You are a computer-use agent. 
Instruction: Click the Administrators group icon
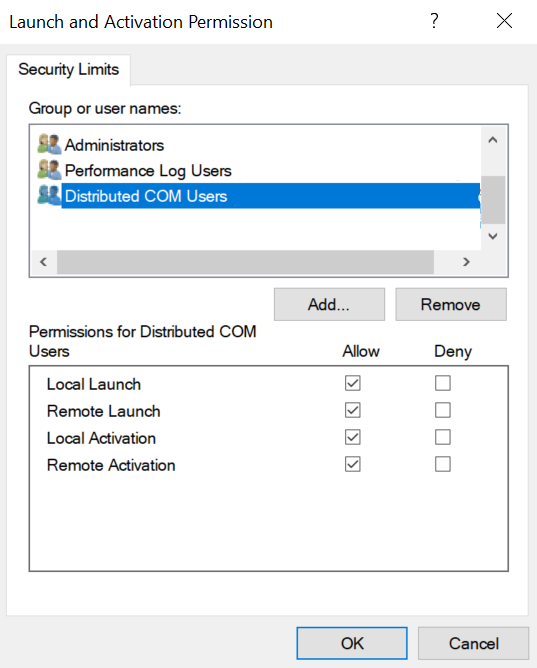click(x=49, y=144)
